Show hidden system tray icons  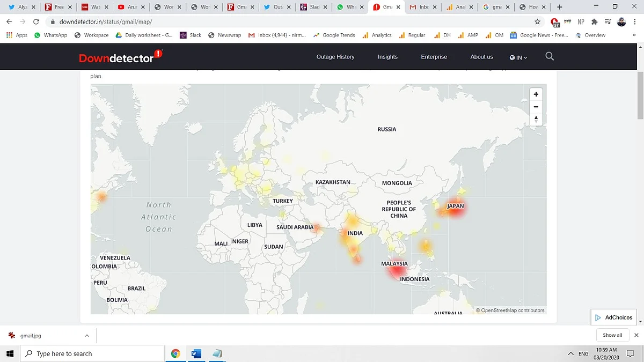[570, 354]
